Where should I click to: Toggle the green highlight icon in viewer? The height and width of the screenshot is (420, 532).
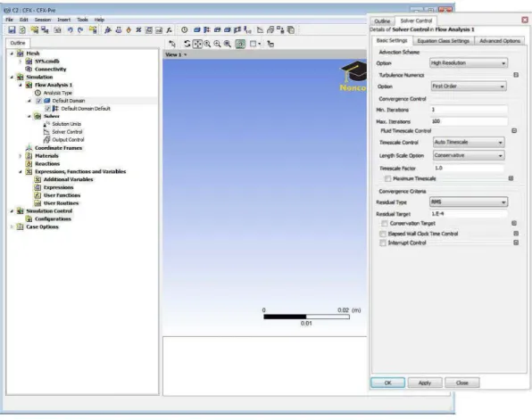click(240, 44)
